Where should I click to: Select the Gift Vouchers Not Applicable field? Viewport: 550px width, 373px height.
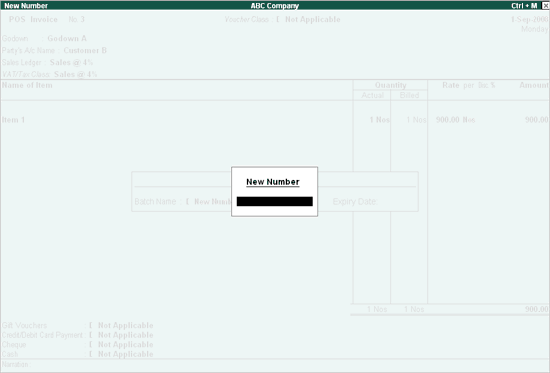(x=78, y=325)
